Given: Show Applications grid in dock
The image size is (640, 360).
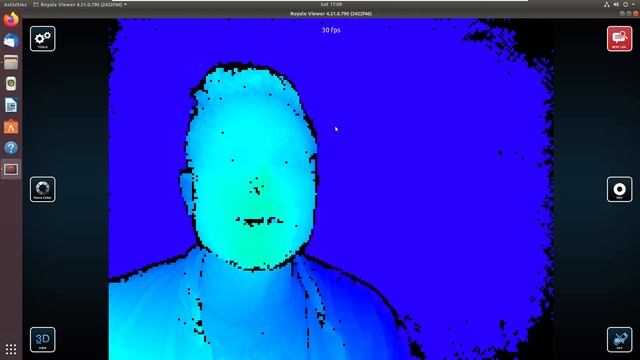Looking at the screenshot, I should pos(11,349).
